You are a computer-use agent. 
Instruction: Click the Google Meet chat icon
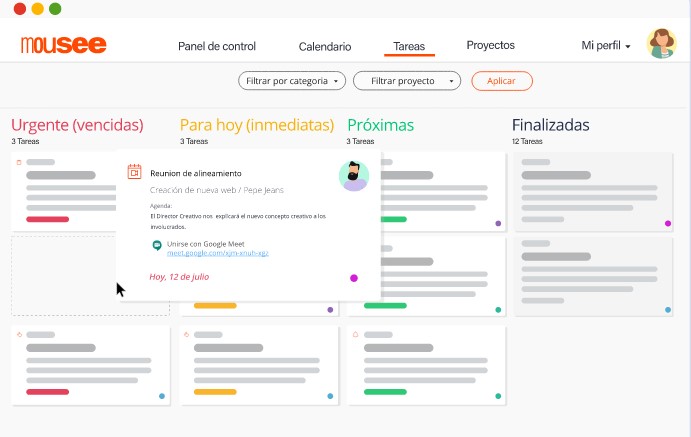click(157, 245)
